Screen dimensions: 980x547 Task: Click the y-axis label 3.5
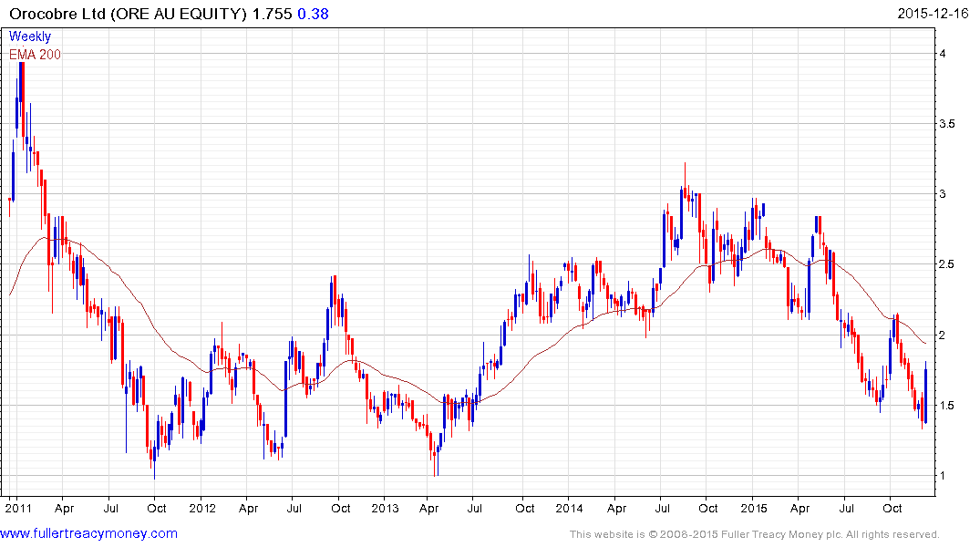[x=947, y=124]
